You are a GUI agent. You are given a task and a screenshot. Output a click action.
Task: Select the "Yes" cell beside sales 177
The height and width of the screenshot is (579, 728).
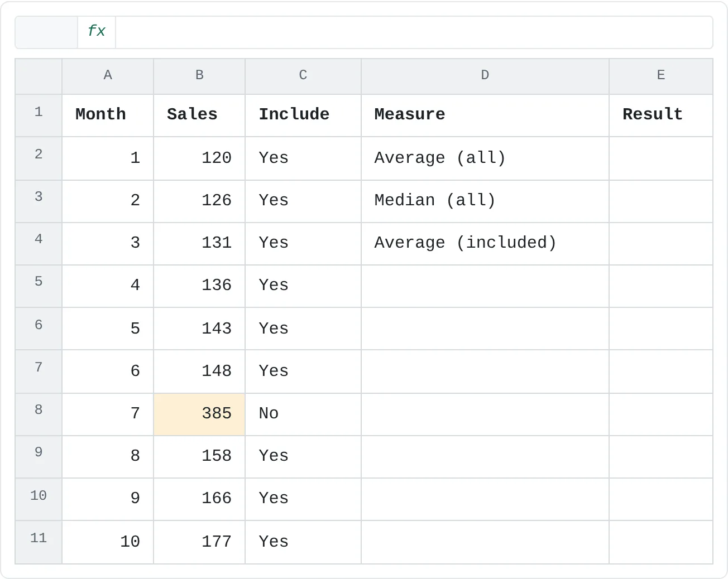pos(303,542)
